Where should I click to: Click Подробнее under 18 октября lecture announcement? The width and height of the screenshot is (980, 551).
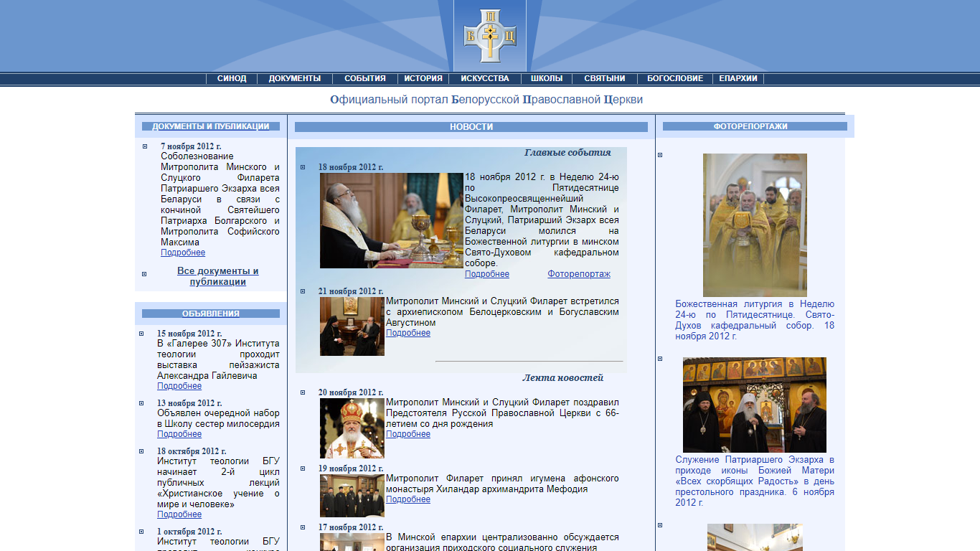coord(179,514)
